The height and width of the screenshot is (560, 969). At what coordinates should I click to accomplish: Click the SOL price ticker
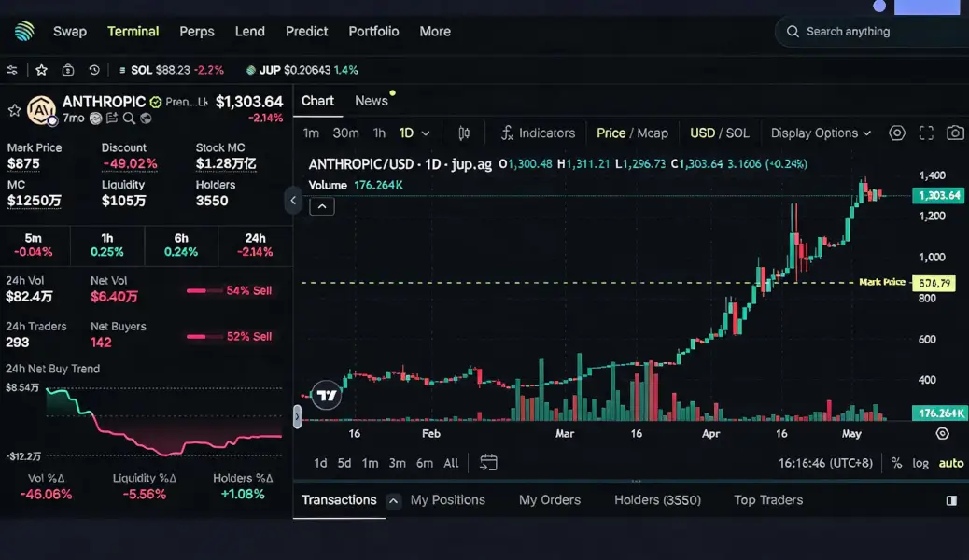(171, 70)
